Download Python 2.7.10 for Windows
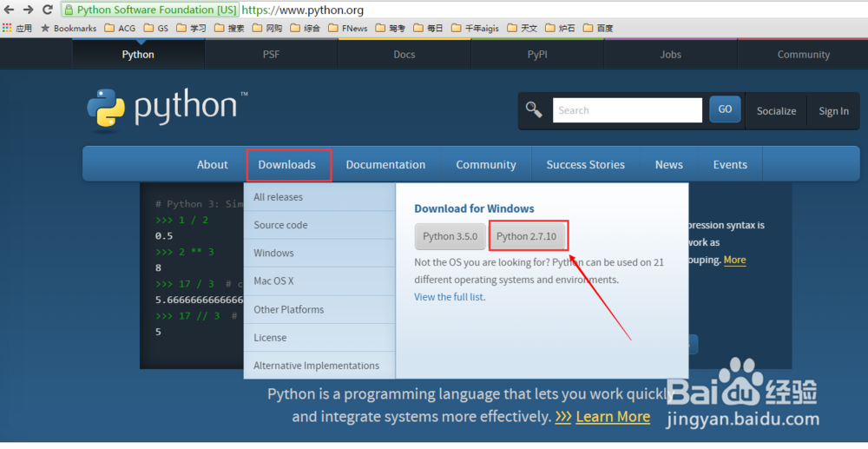Image resolution: width=868 pixels, height=449 pixels. click(x=527, y=236)
